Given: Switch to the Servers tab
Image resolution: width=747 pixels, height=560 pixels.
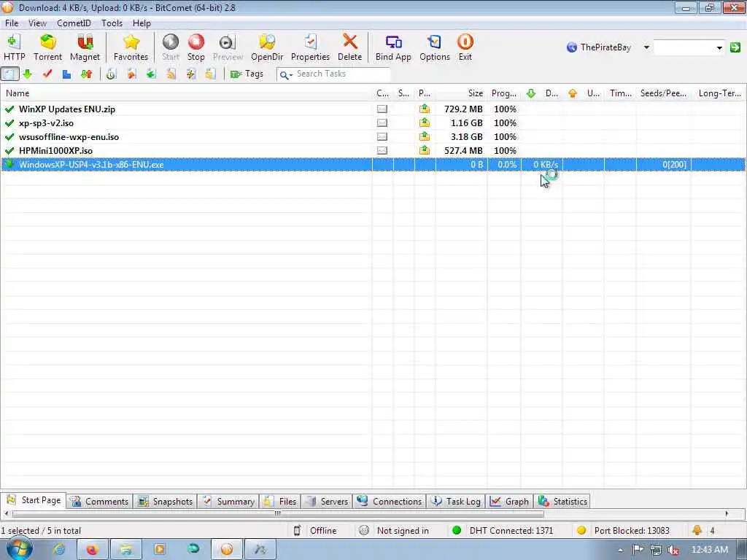Looking at the screenshot, I should point(327,501).
